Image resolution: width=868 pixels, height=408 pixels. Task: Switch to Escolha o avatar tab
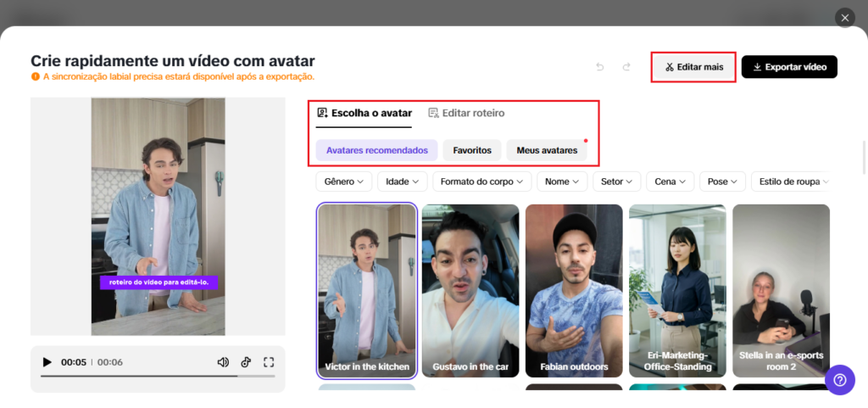tap(364, 114)
